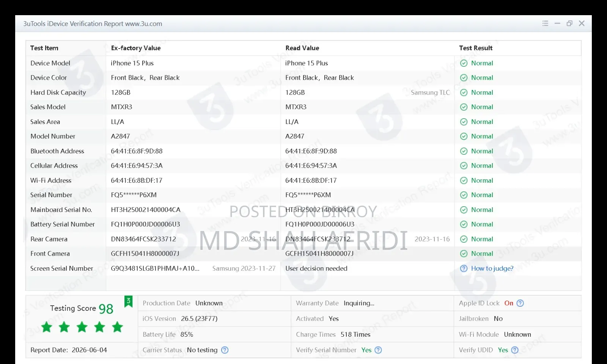The height and width of the screenshot is (364, 607).
Task: Click the Read Value column header
Action: (x=302, y=48)
